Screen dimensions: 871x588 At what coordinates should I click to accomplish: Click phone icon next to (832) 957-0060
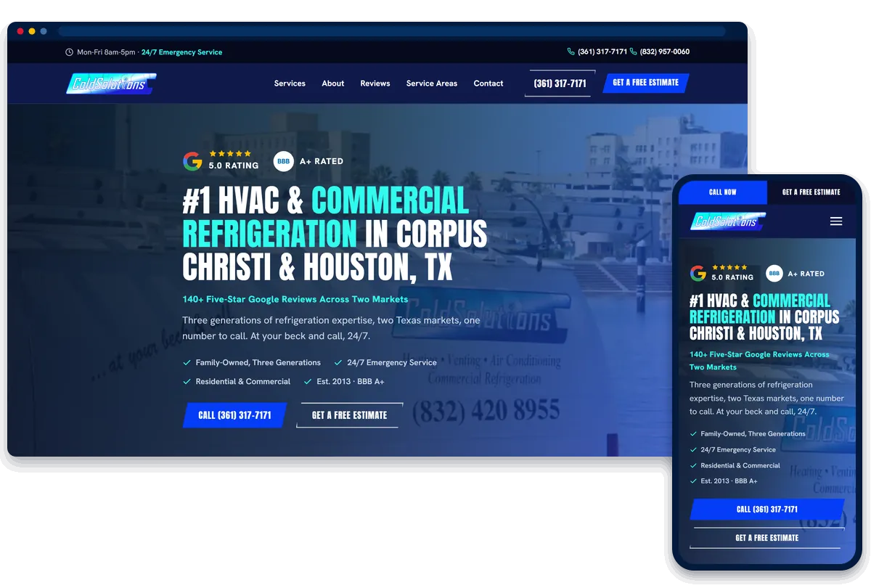click(634, 52)
